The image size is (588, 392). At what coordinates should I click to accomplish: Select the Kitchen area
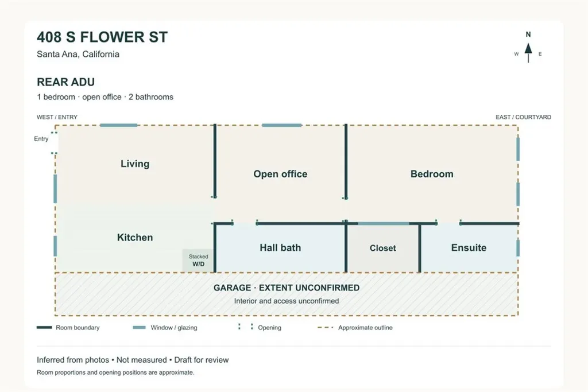(135, 238)
